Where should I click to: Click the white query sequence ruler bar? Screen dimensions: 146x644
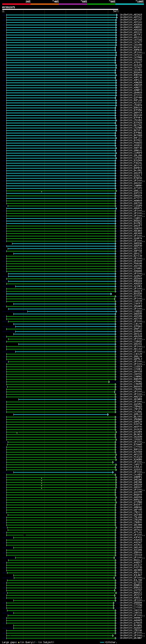(x=60, y=9)
